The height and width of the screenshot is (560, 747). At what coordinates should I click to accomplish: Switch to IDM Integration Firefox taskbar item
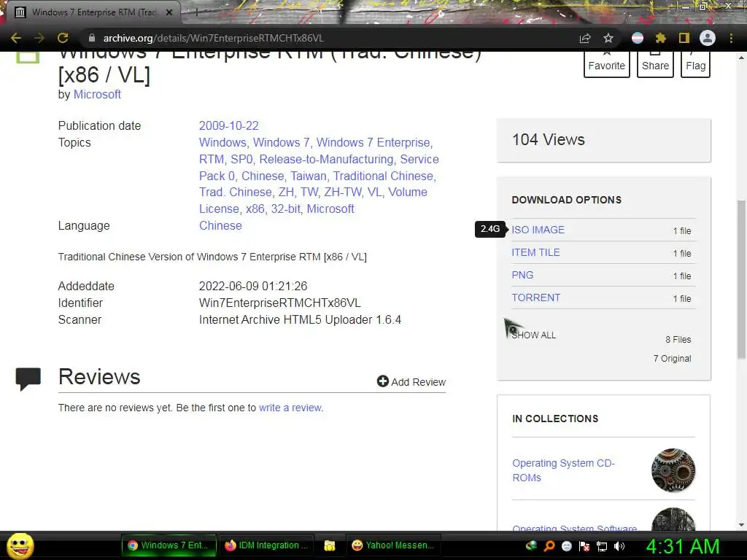(267, 545)
